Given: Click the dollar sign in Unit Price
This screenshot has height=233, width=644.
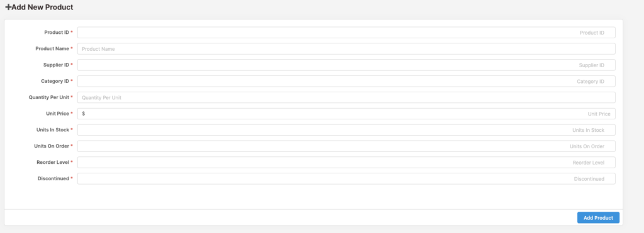Looking at the screenshot, I should (84, 114).
